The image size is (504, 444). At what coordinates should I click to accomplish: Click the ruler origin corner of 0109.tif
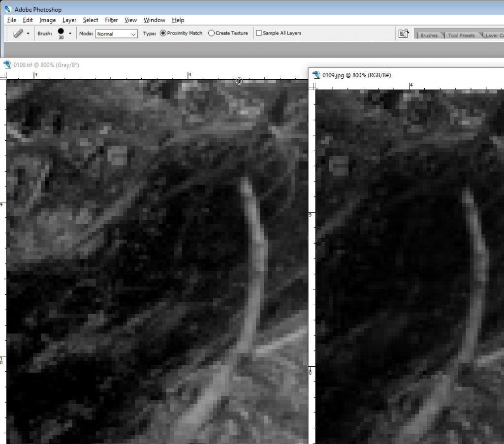coord(6,76)
